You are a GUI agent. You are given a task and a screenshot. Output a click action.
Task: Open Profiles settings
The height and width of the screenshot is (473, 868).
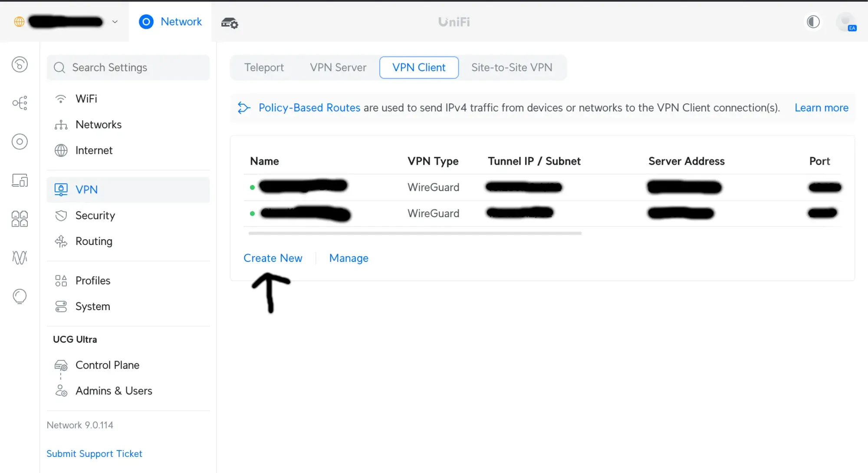pyautogui.click(x=128, y=281)
